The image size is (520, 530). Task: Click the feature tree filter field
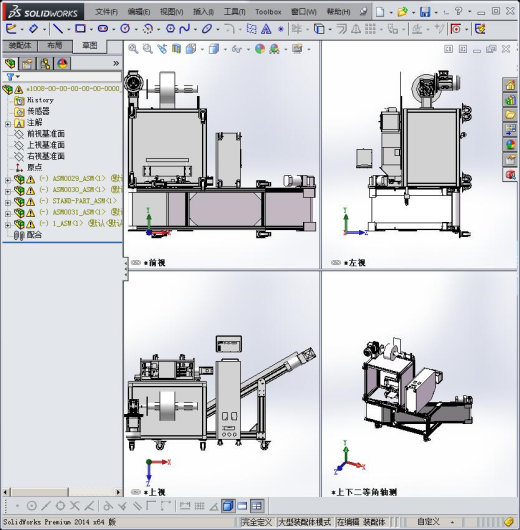pos(62,77)
